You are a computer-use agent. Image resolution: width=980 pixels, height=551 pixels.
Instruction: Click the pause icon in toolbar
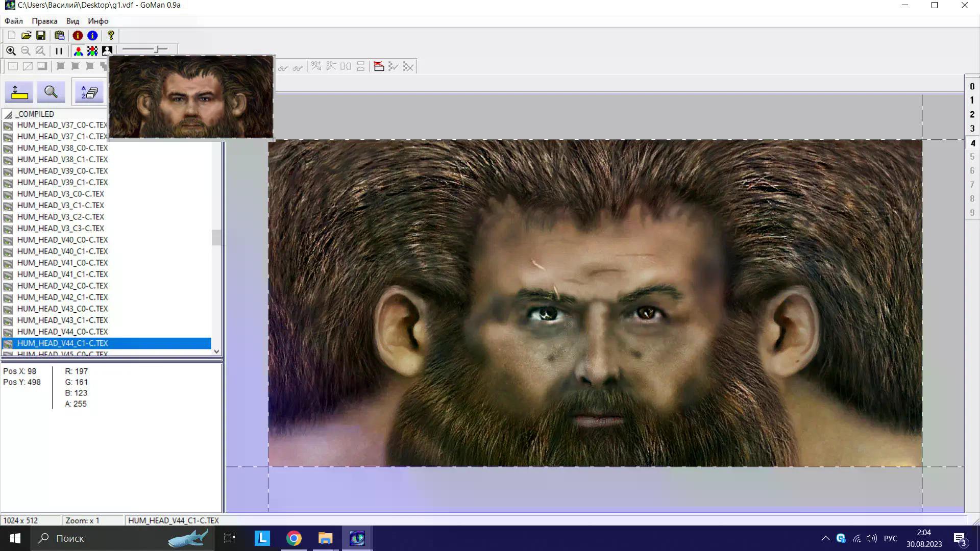point(59,51)
